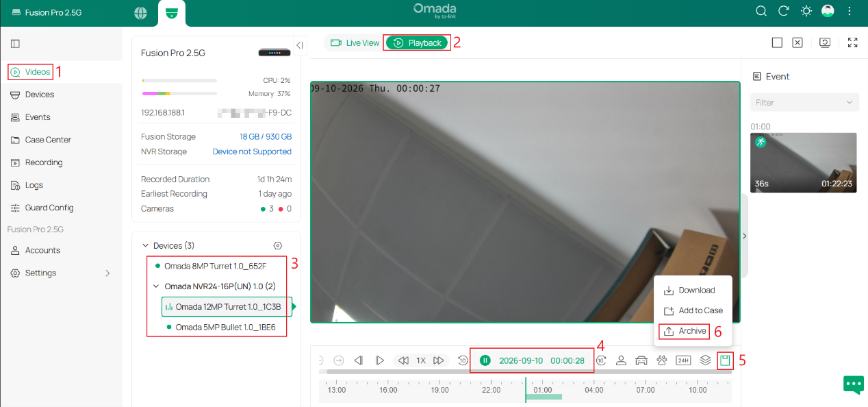Click the main playback video window
Image resolution: width=868 pixels, height=407 pixels.
525,202
